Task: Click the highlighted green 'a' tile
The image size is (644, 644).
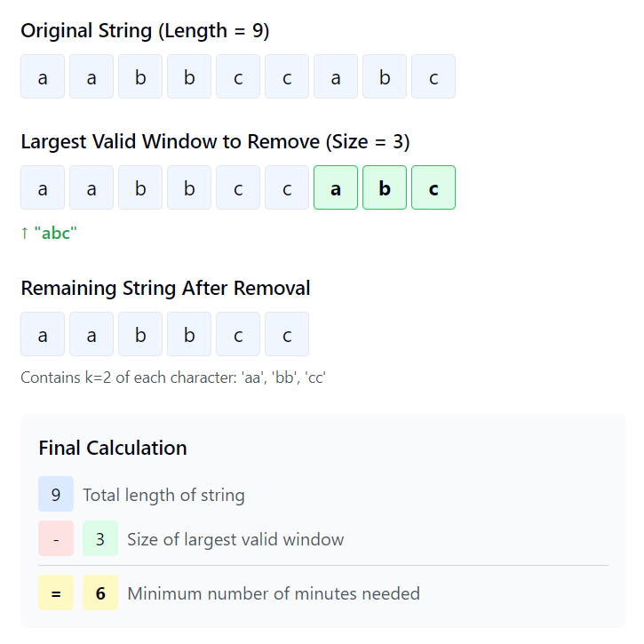Action: (336, 187)
